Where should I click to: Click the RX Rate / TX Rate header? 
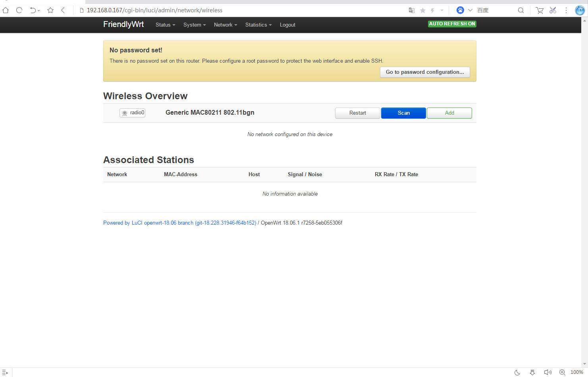pyautogui.click(x=396, y=175)
